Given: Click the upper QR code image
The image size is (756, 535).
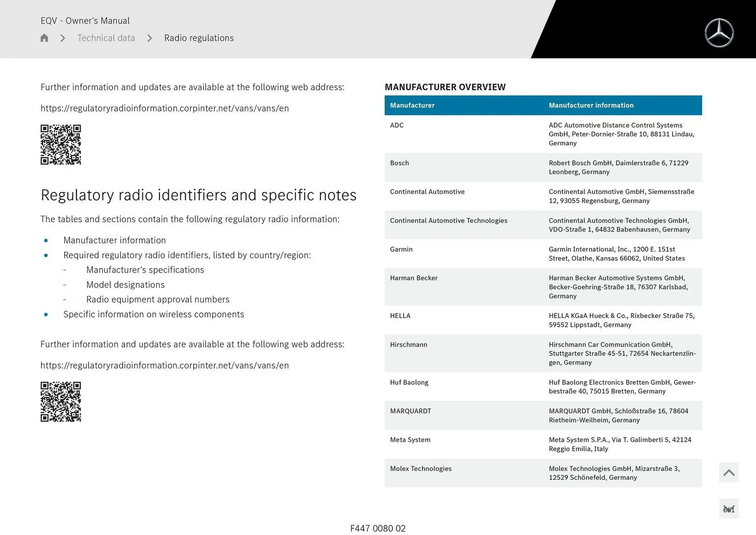Looking at the screenshot, I should (x=61, y=145).
